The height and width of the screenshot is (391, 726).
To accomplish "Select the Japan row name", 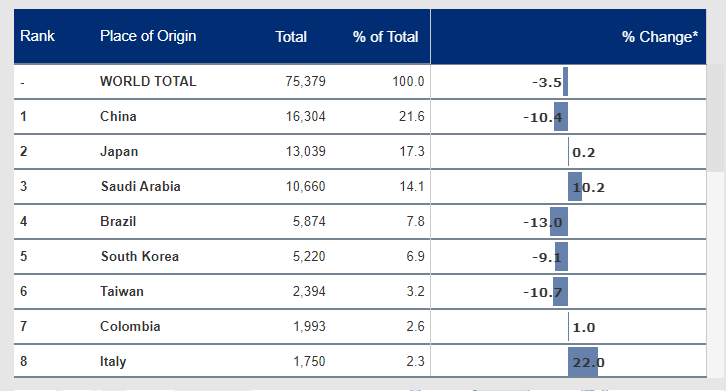I will [x=119, y=151].
